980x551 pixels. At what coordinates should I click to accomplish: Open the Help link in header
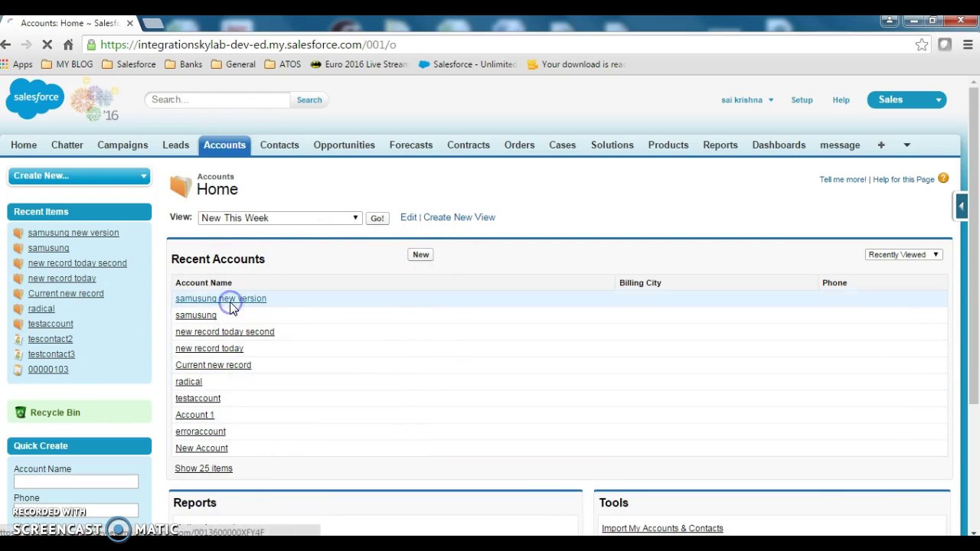point(841,99)
